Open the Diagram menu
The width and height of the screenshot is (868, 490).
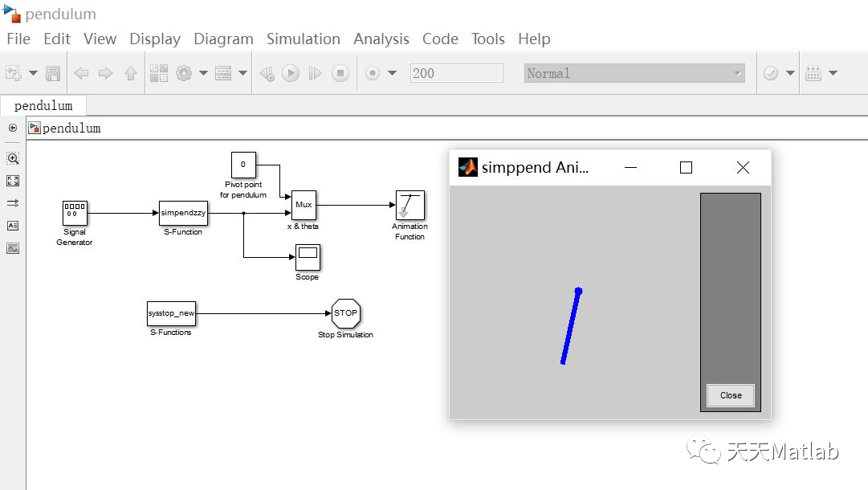click(x=223, y=39)
